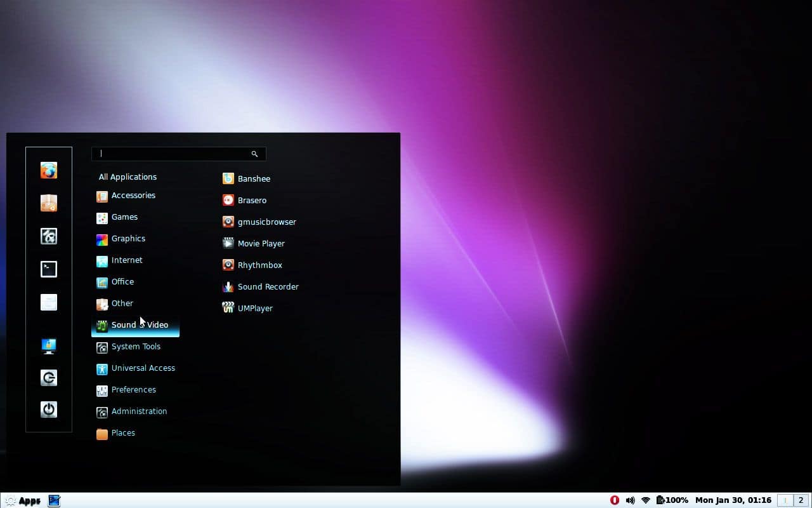Select the System Tools category

pyautogui.click(x=136, y=346)
